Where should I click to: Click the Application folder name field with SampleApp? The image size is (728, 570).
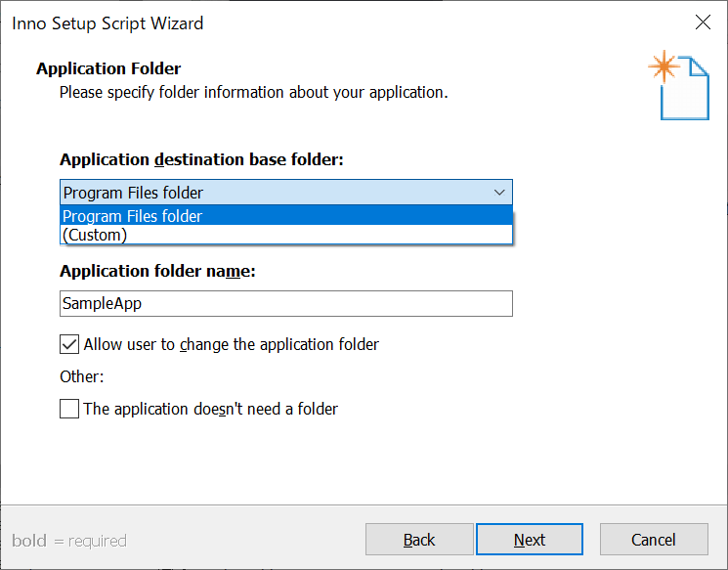(286, 303)
